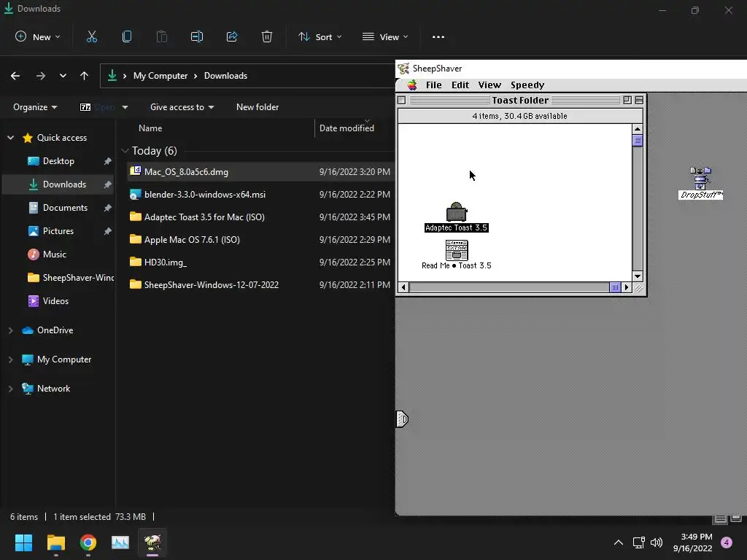Click the Toast Folder collapse box

639,100
